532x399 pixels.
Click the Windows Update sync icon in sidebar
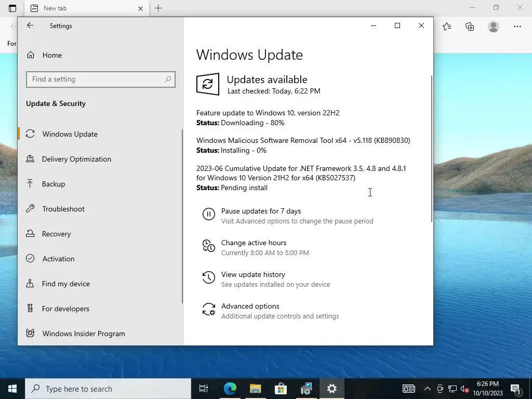point(30,134)
